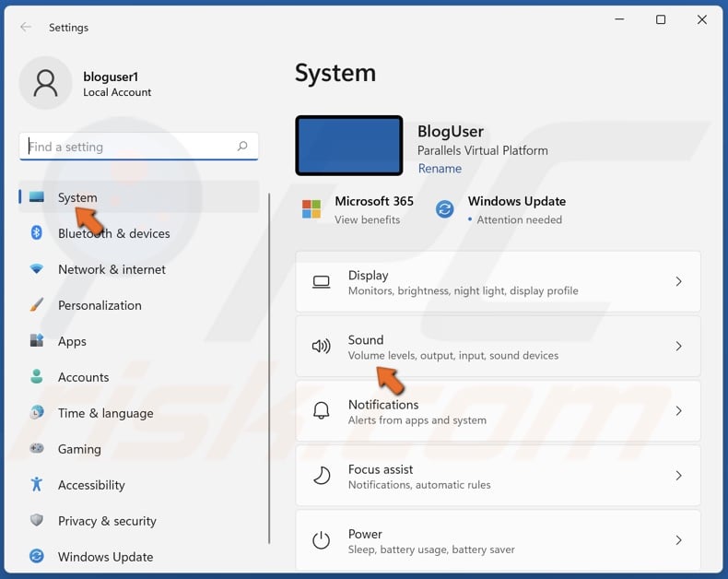Click the Accounts person icon in sidebar
Screen dimensions: 728x579
click(x=37, y=376)
